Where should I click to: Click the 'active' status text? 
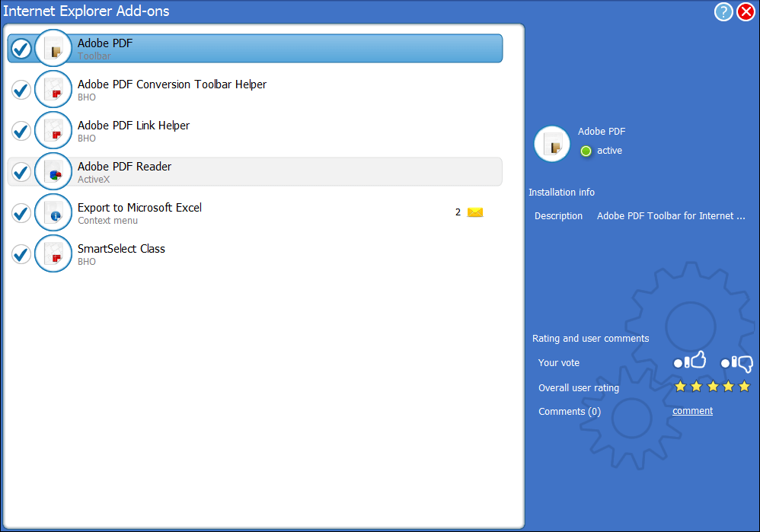(609, 151)
